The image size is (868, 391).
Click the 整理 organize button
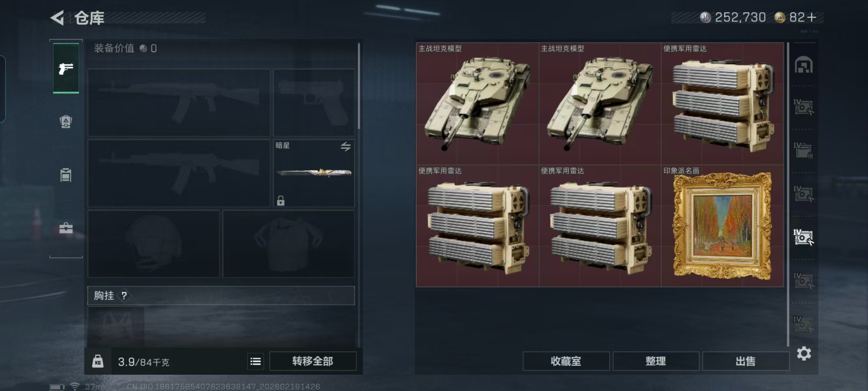coord(656,361)
